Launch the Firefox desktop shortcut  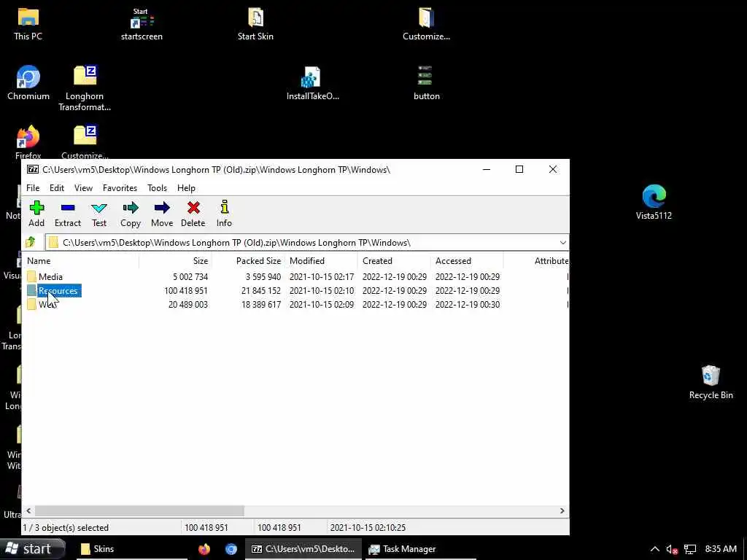pos(28,142)
